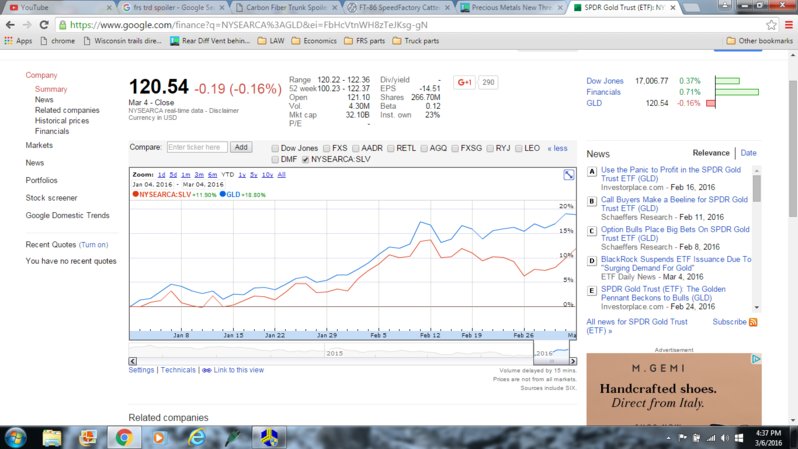Check the RYJ compare checkbox

(x=490, y=148)
